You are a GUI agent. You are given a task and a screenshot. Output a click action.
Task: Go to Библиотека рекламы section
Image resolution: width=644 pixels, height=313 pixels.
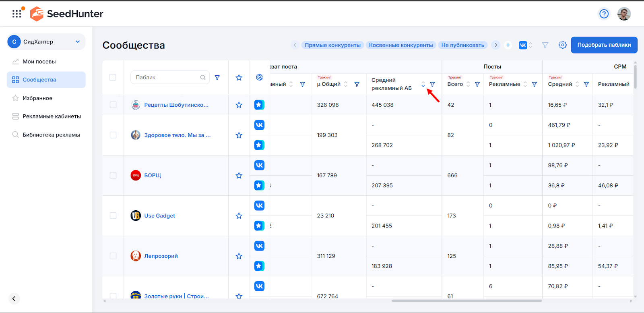point(51,135)
